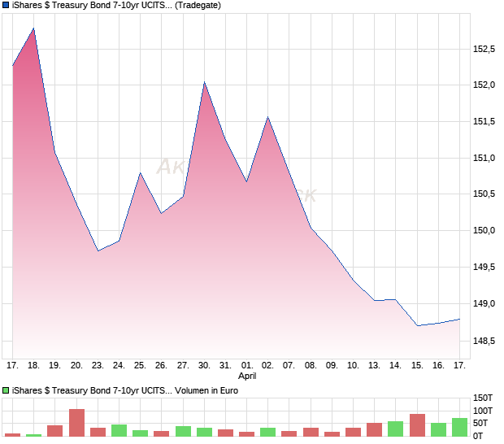Click the 07. date label on the x-axis

tap(289, 366)
